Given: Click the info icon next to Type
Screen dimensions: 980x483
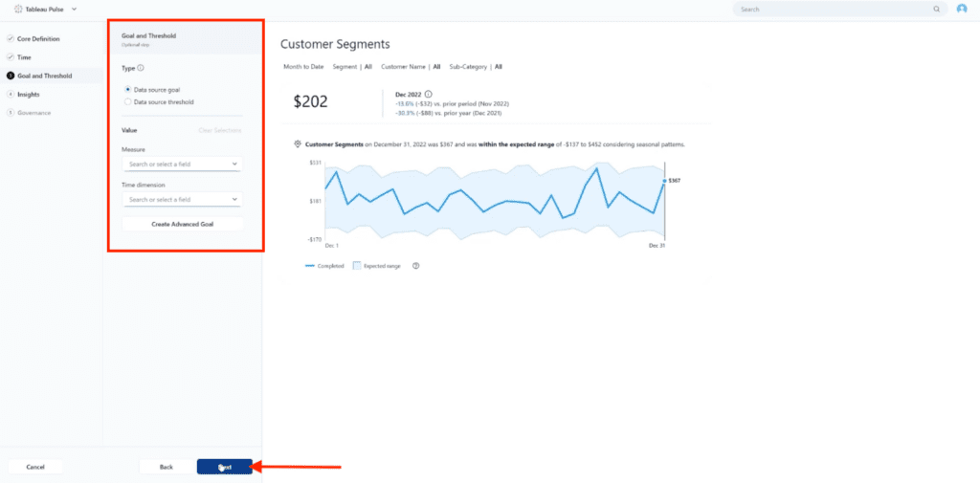Looking at the screenshot, I should [141, 68].
